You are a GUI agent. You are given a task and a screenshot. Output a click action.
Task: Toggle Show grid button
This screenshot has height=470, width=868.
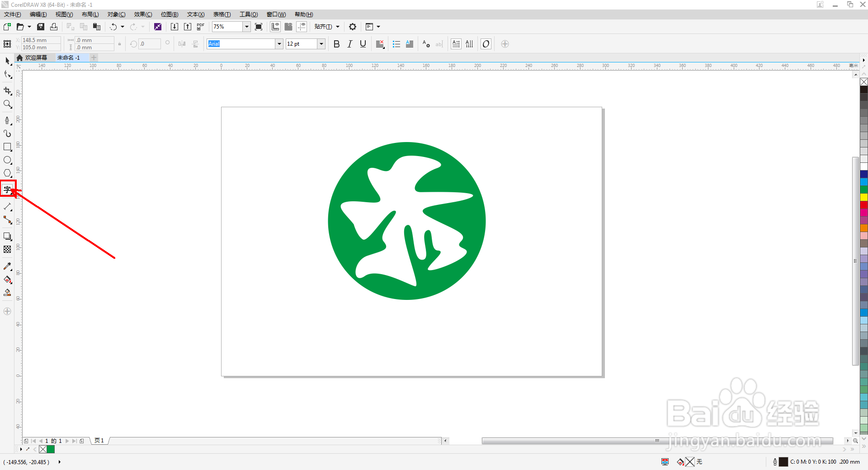pyautogui.click(x=288, y=27)
